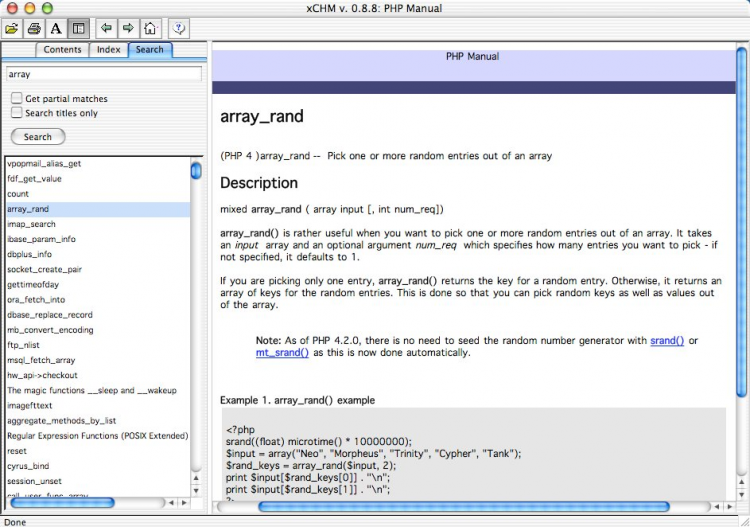Click the search text field containing array

(104, 74)
